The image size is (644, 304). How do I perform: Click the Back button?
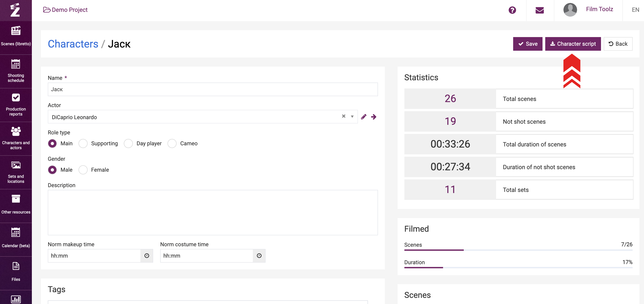point(618,44)
